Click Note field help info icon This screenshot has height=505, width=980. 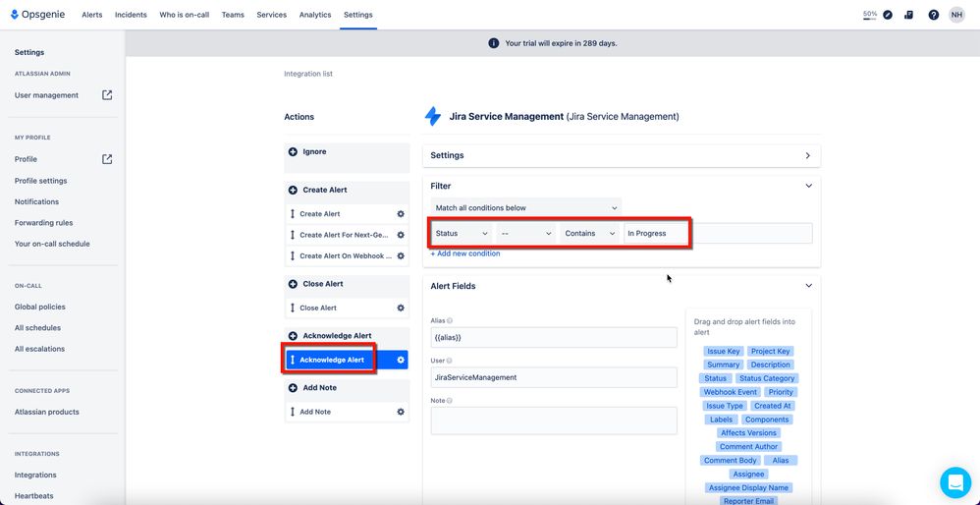pyautogui.click(x=450, y=401)
